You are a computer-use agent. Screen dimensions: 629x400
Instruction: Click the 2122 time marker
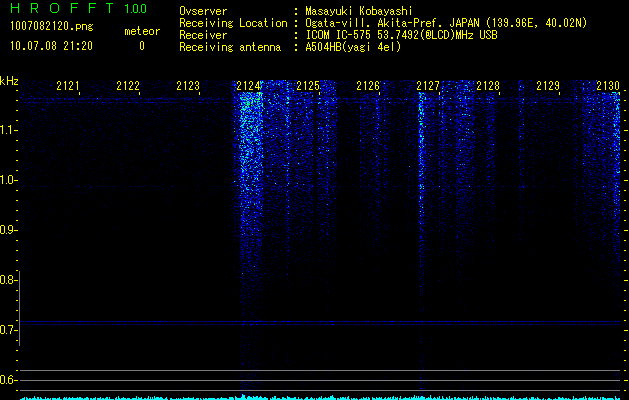[128, 85]
